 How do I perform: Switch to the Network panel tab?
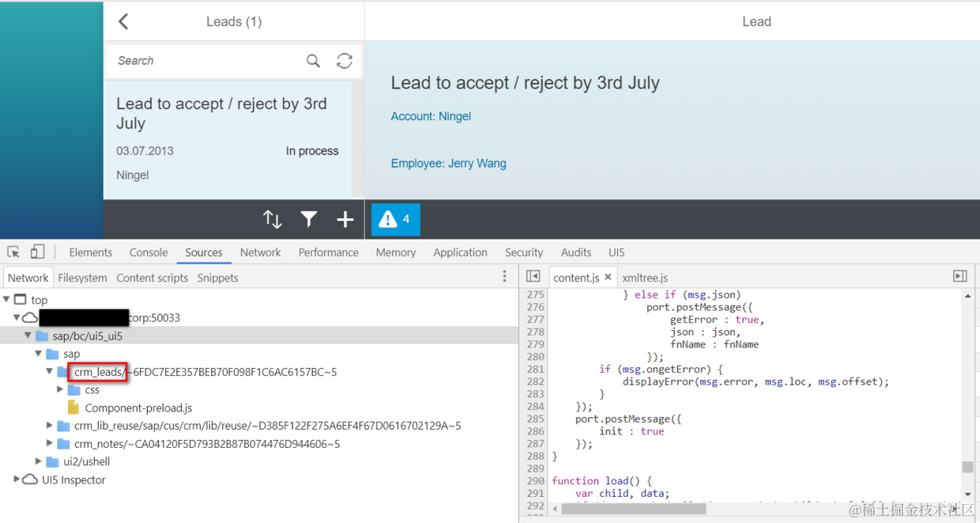point(261,252)
